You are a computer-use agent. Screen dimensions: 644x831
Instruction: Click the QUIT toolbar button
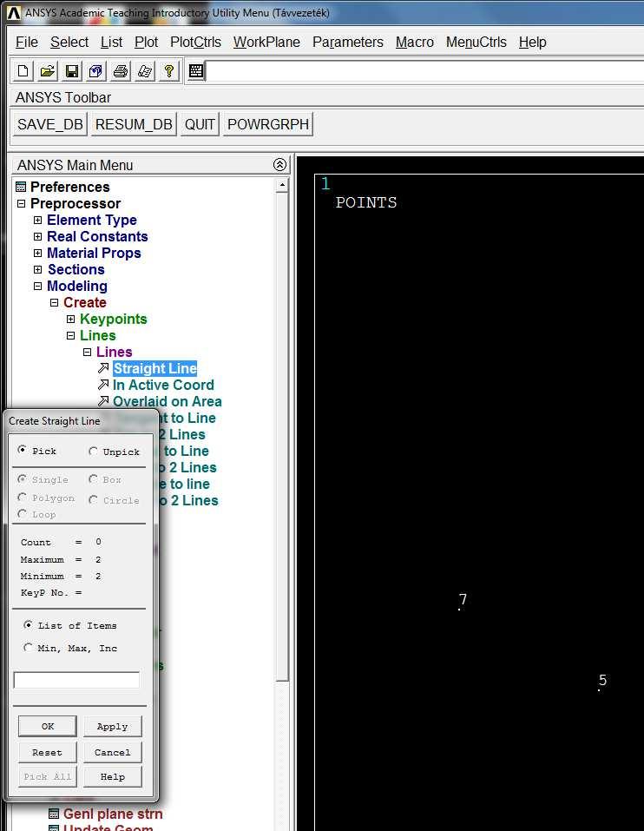click(200, 124)
